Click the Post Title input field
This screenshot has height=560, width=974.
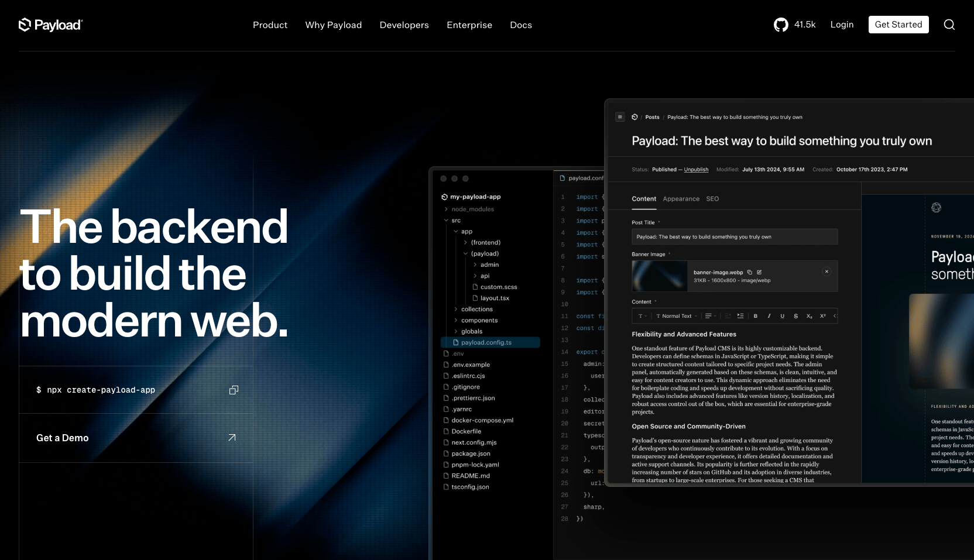[734, 237]
